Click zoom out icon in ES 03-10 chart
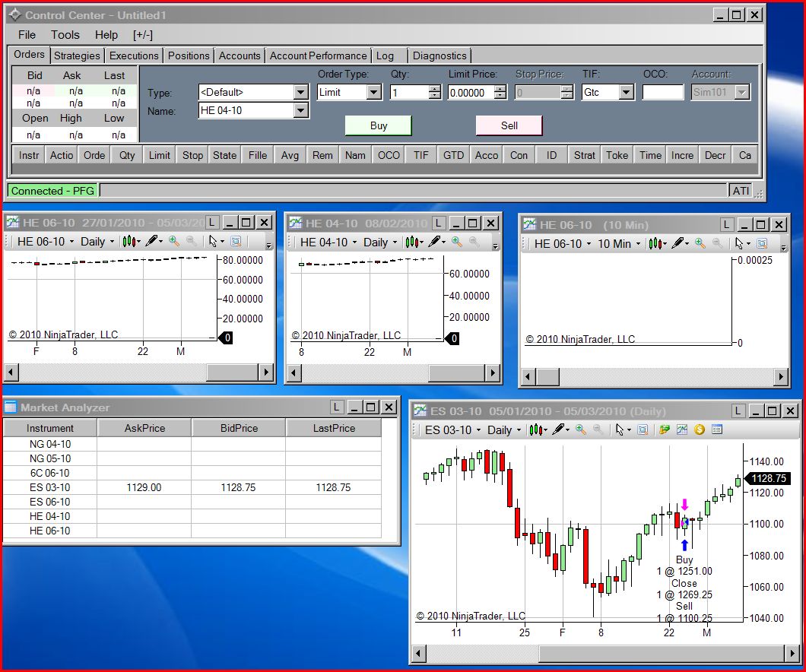The height and width of the screenshot is (672, 806). point(598,430)
